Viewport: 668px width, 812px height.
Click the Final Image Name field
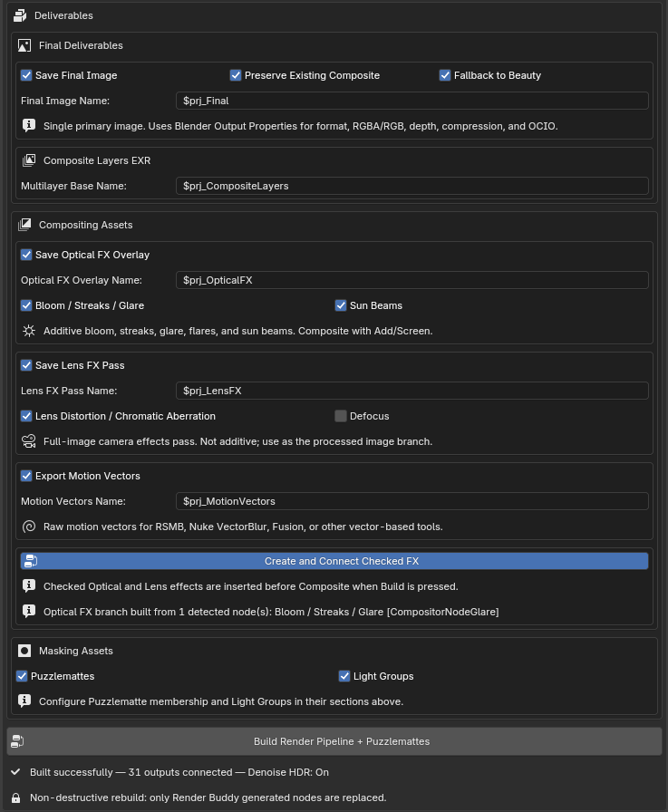coord(412,101)
